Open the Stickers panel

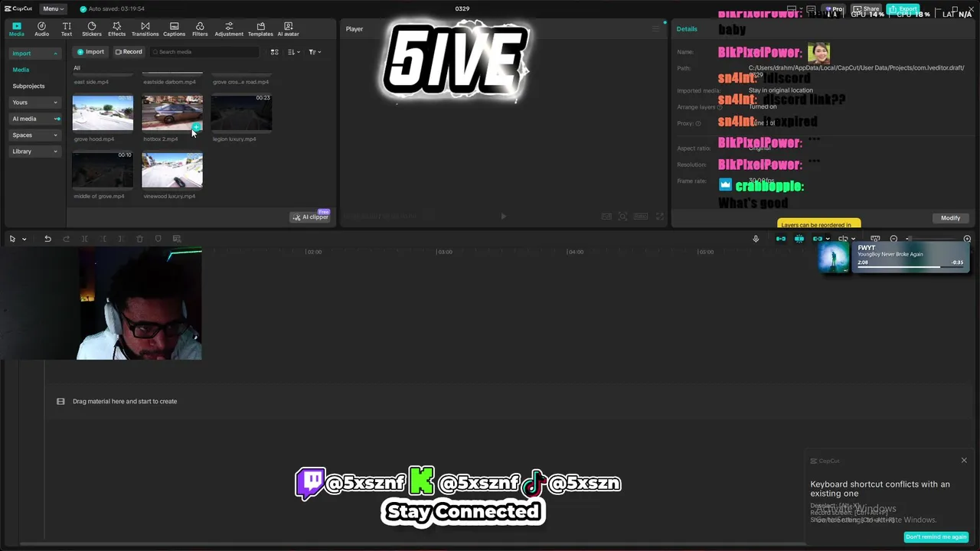pos(92,29)
